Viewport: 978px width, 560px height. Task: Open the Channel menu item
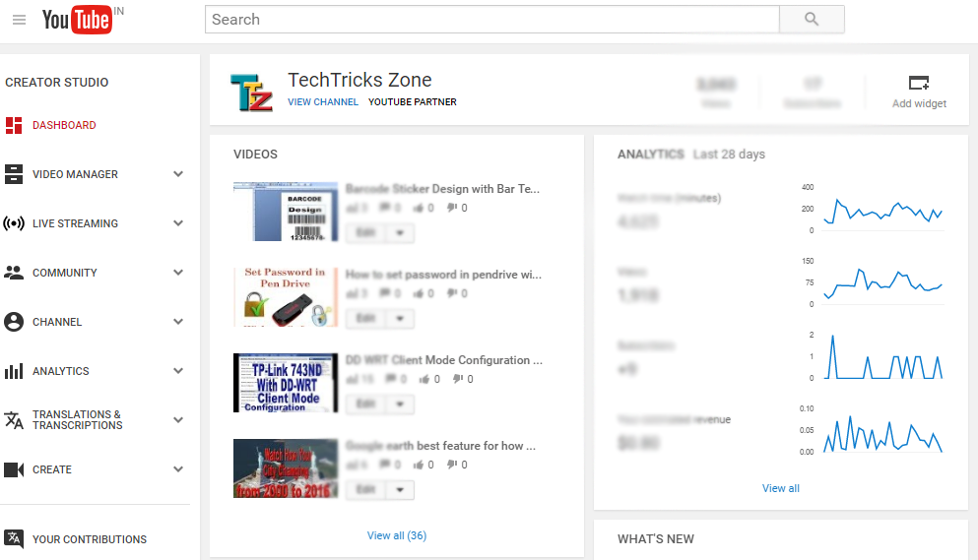[57, 322]
